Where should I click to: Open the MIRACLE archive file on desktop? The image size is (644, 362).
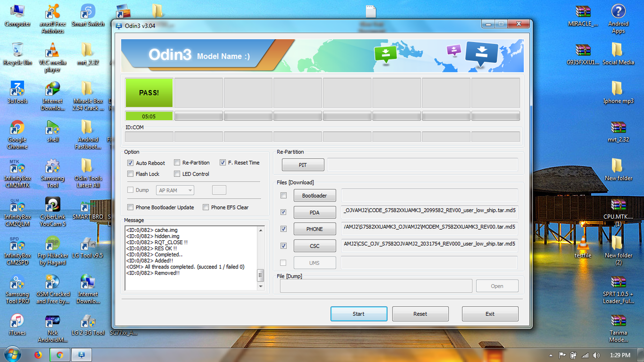583,15
